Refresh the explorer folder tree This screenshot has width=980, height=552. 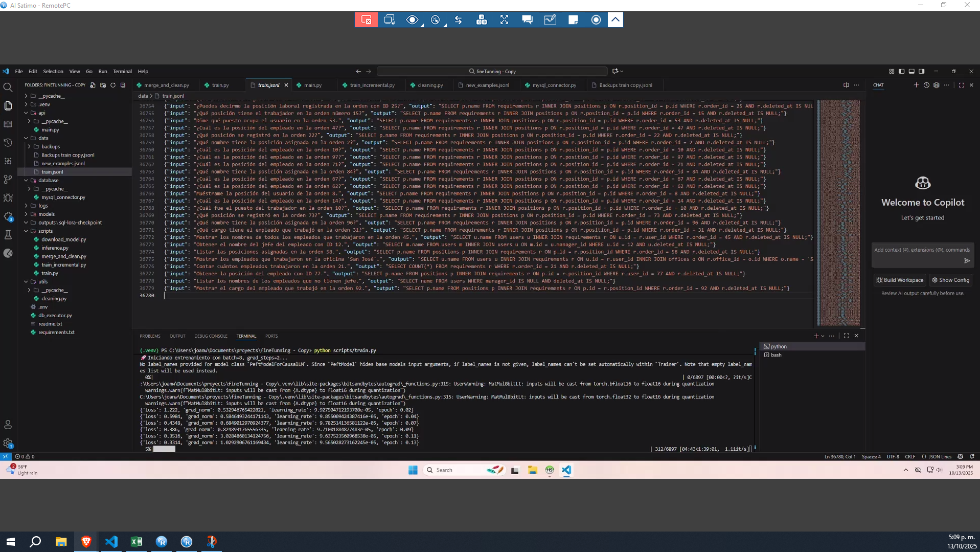point(113,85)
